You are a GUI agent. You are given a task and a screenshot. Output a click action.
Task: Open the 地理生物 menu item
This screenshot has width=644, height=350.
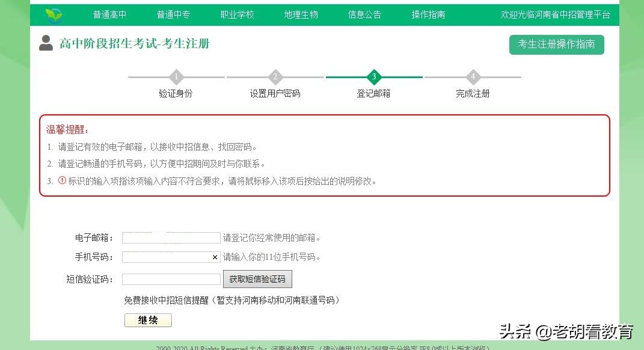tap(301, 14)
